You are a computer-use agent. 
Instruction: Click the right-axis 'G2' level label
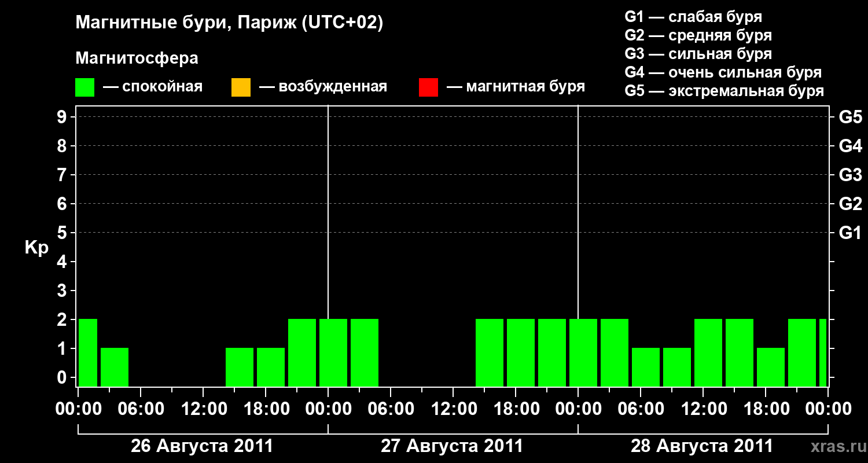click(851, 204)
